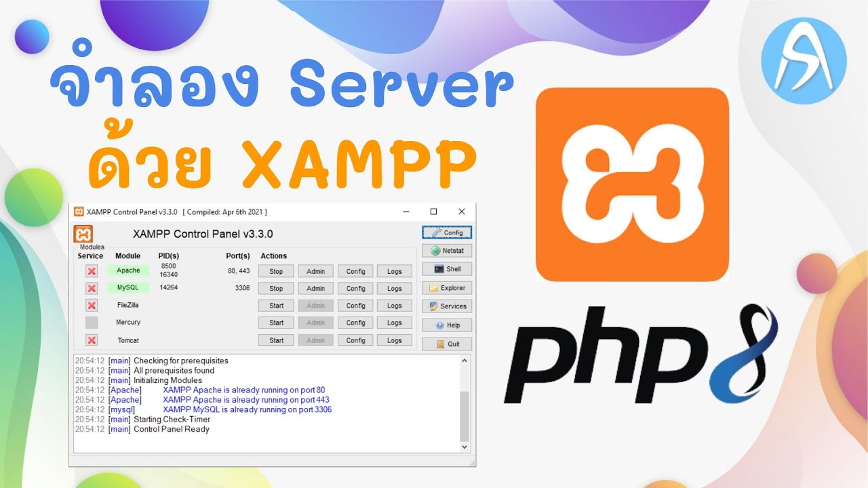Open the Explorer folder button
The image size is (868, 488).
[447, 288]
